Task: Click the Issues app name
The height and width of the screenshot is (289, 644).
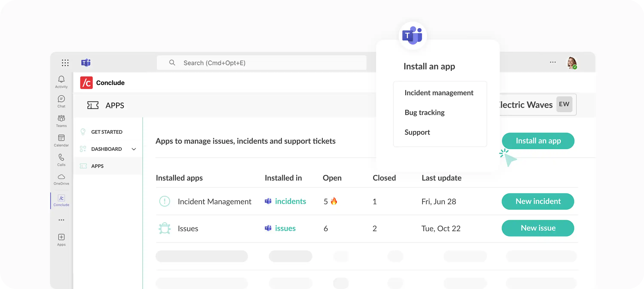Action: pos(188,228)
